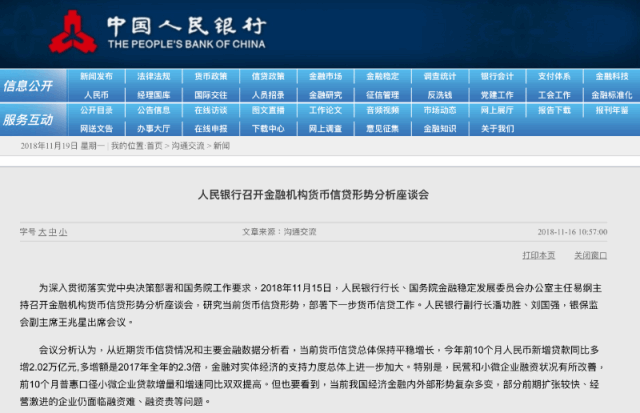The width and height of the screenshot is (640, 413).
Task: Open the 新闻发布 navigation item
Action: click(97, 76)
